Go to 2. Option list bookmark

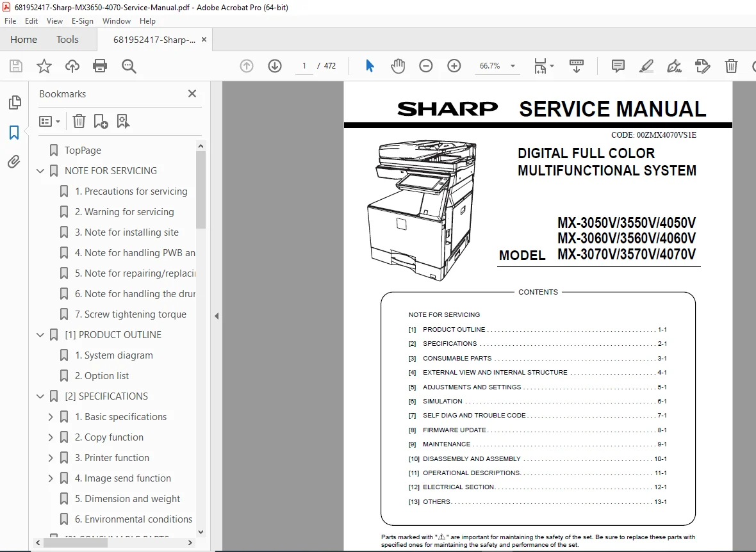tap(102, 375)
